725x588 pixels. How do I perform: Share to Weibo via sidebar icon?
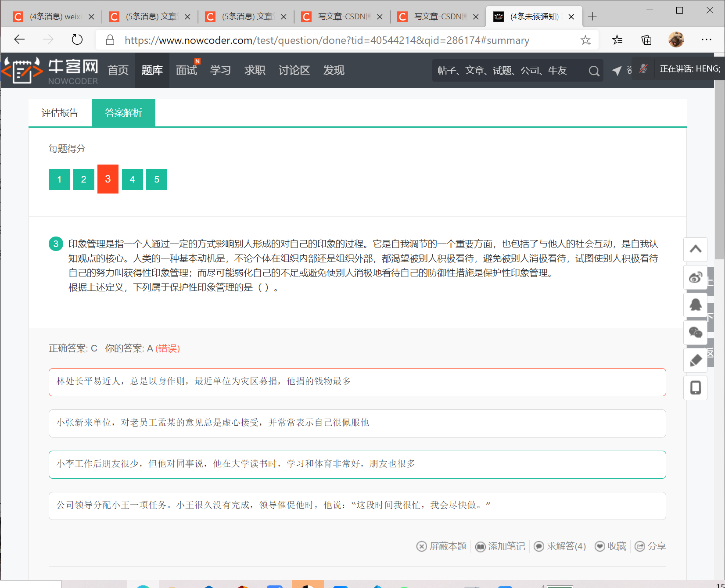695,277
